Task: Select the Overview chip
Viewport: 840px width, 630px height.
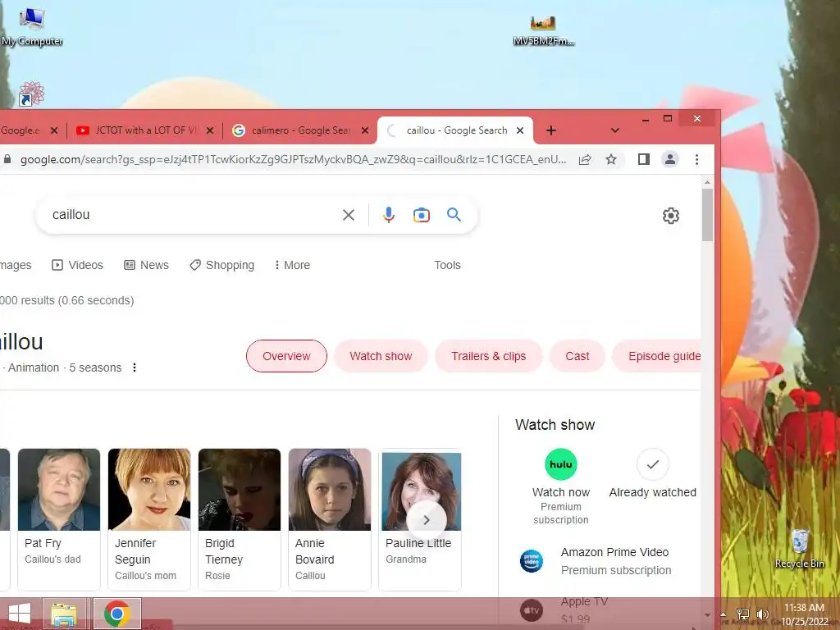Action: [286, 356]
